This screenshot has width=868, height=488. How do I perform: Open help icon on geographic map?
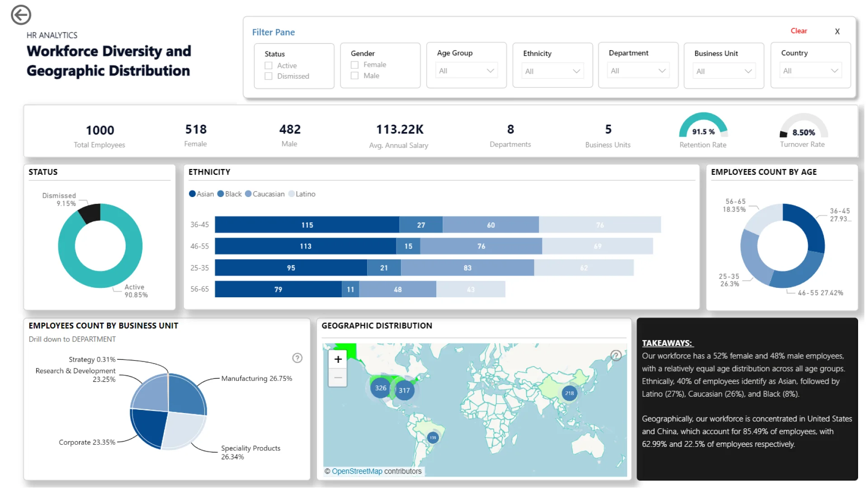[616, 356]
